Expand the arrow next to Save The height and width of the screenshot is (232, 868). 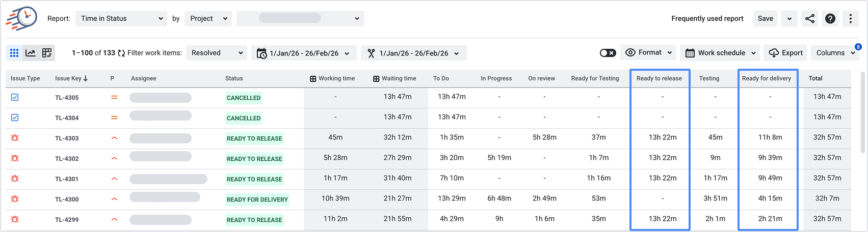point(790,19)
